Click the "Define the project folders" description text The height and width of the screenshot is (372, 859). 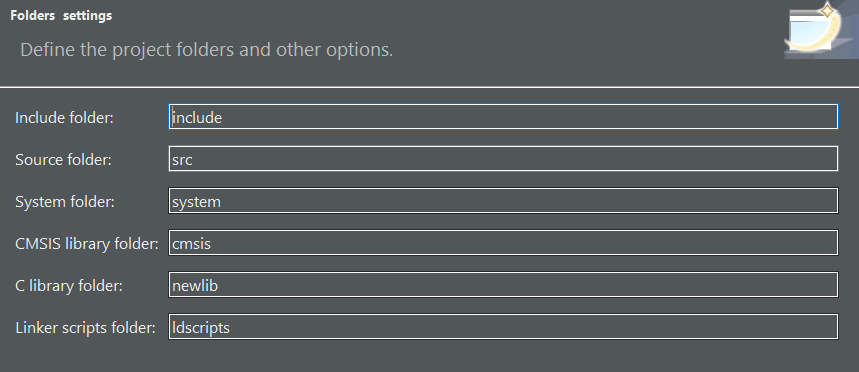click(x=207, y=50)
